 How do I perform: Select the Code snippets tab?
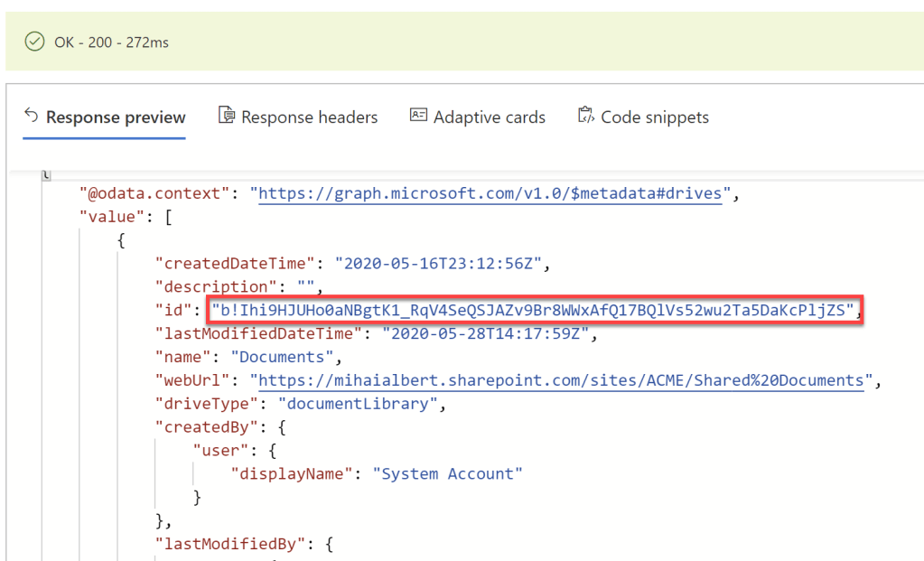(x=654, y=117)
